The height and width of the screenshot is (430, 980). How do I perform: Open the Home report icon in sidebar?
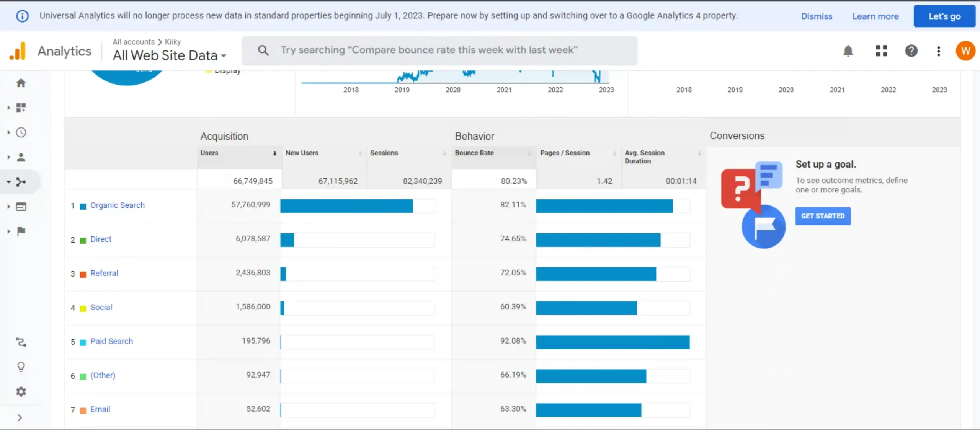21,83
